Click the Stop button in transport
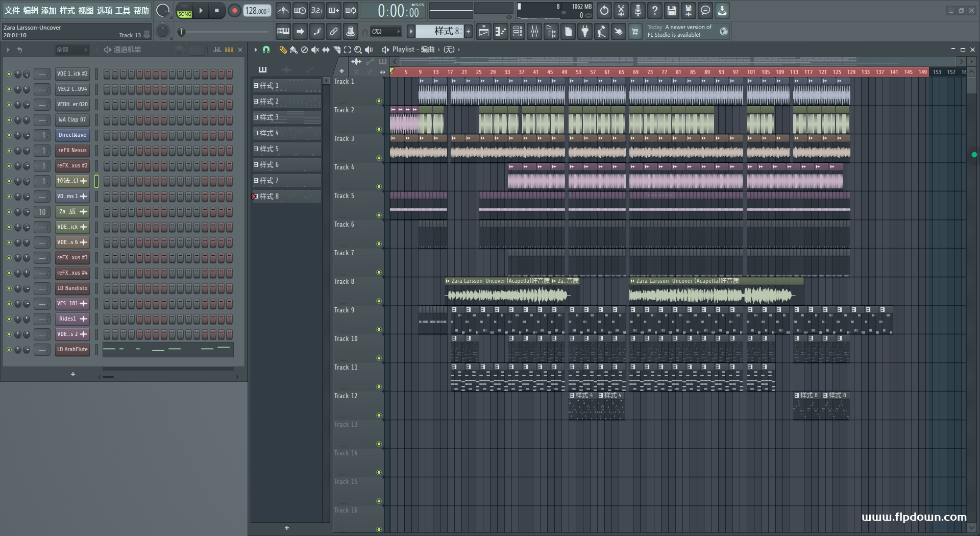Viewport: 980px width, 536px height. (216, 10)
